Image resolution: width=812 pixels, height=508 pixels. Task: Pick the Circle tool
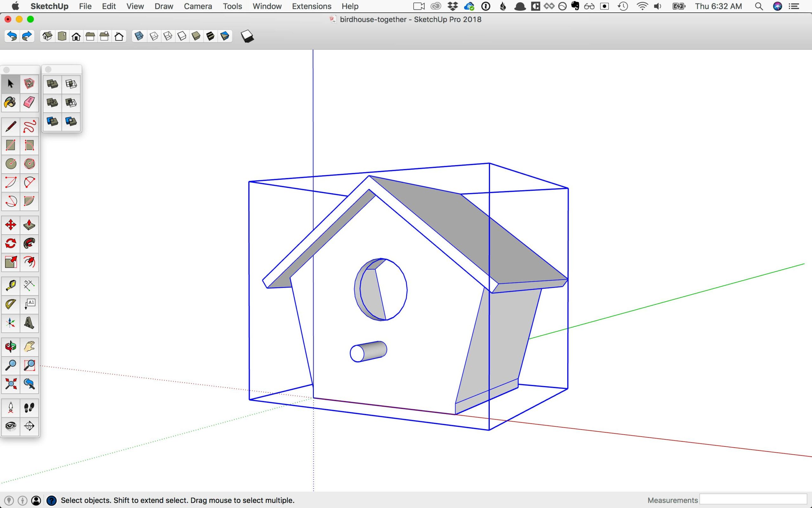[x=10, y=164]
